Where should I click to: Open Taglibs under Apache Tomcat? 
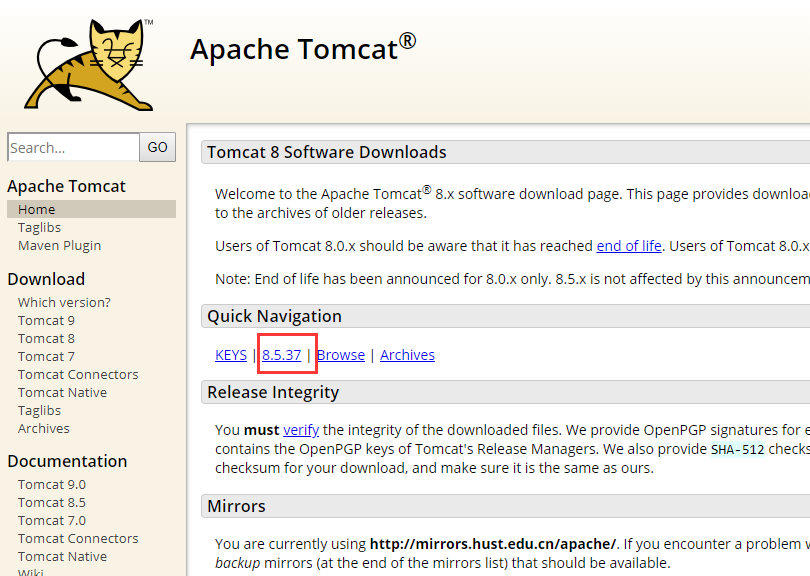[x=38, y=227]
